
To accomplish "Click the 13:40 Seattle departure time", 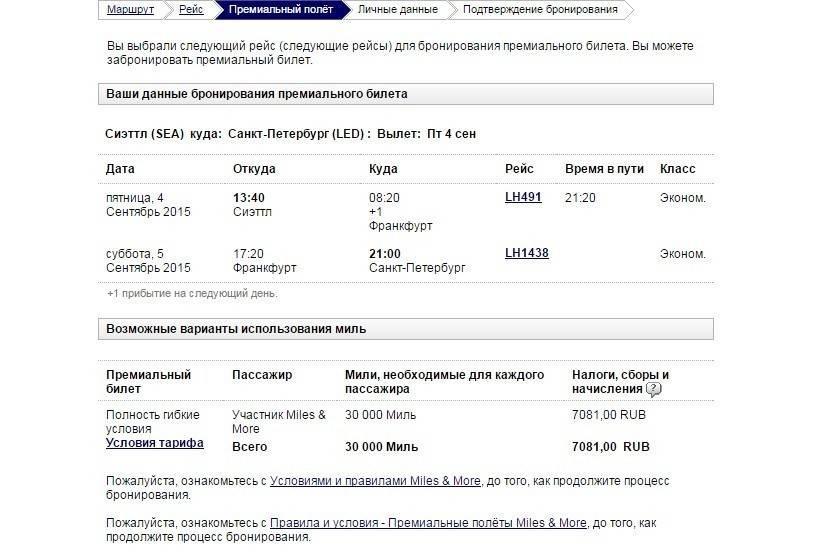I will [x=248, y=198].
